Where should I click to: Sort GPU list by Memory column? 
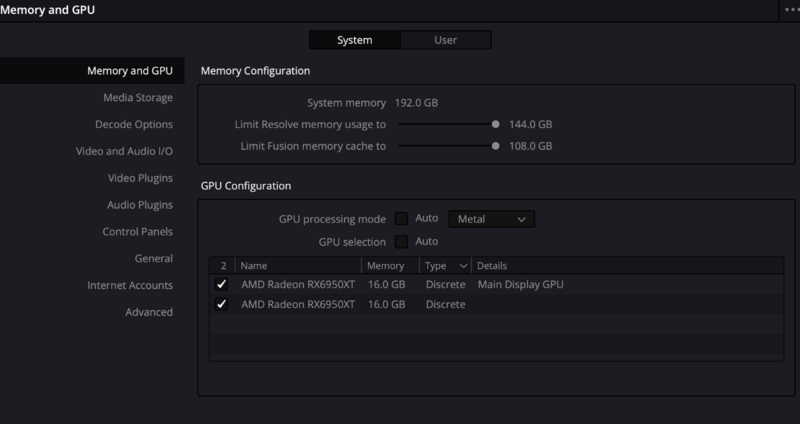click(386, 267)
